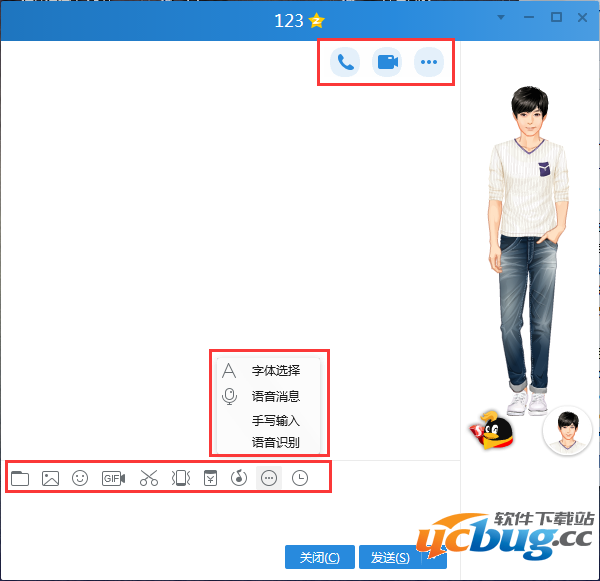600x581 pixels.
Task: Click the 关闭(C) button
Action: (x=320, y=558)
